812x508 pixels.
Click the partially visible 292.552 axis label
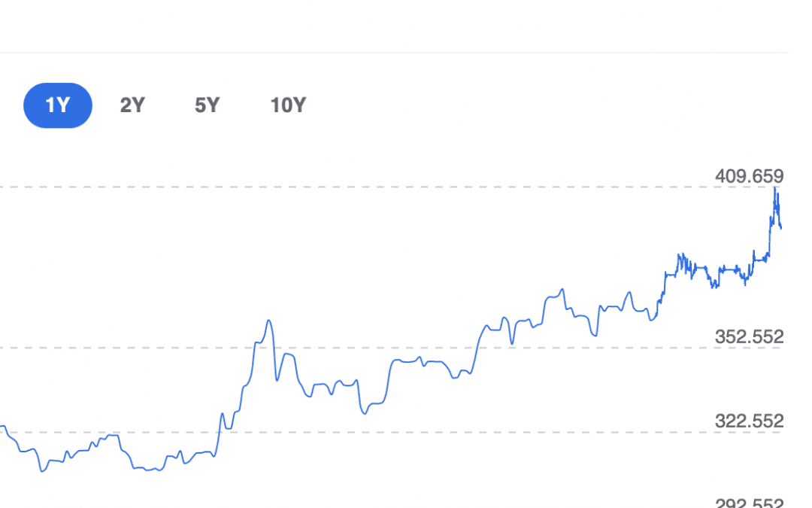click(749, 503)
